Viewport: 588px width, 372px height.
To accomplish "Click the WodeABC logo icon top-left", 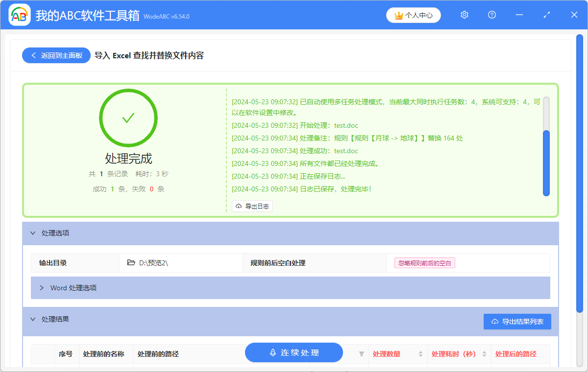I will [x=19, y=15].
